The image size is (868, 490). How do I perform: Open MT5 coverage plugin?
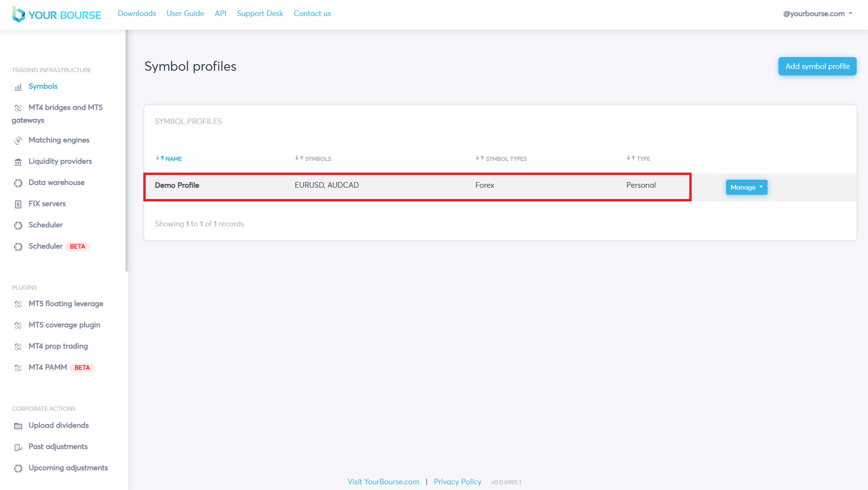tap(65, 325)
